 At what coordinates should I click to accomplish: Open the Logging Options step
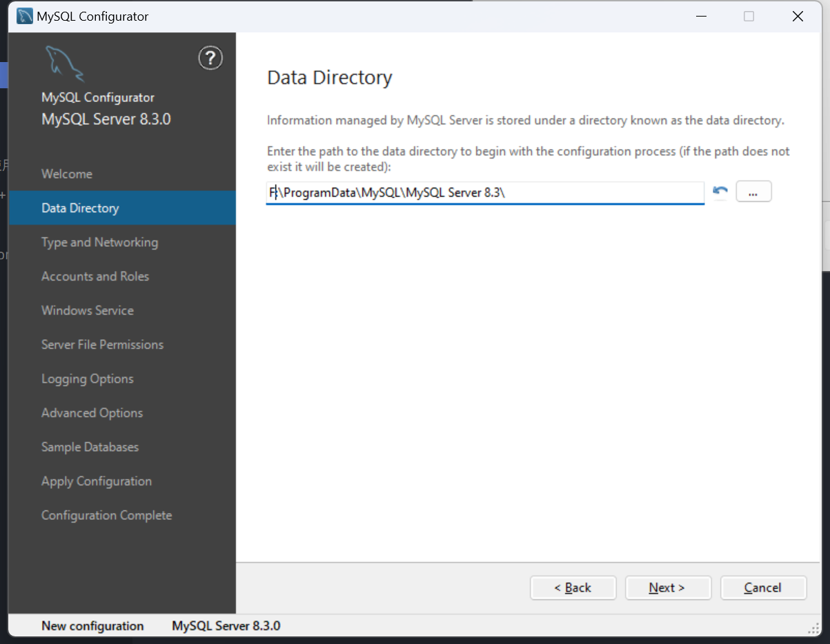pos(88,379)
